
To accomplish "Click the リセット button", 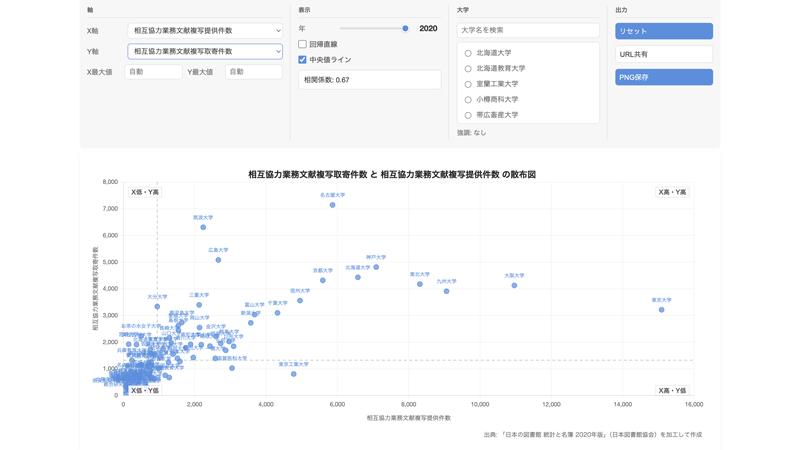I will (664, 31).
